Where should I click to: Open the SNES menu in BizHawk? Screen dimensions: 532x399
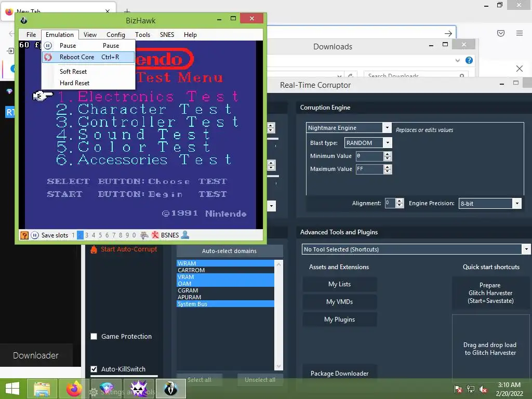pos(167,35)
